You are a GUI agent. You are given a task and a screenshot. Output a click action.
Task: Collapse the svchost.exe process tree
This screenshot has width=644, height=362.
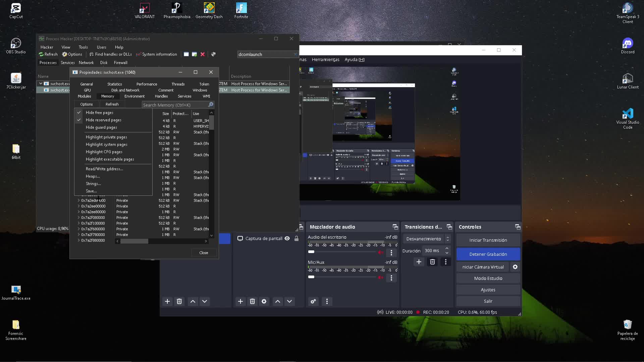[41, 83]
